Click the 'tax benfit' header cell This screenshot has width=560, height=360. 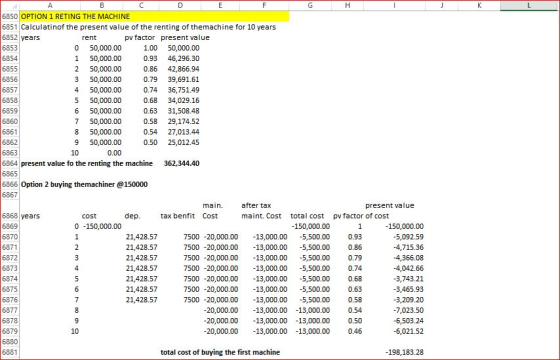(x=178, y=216)
